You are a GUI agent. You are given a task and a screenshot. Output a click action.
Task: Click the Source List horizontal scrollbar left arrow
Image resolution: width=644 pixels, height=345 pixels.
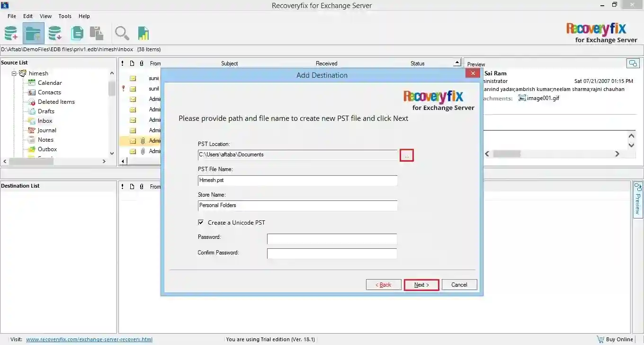pos(5,162)
